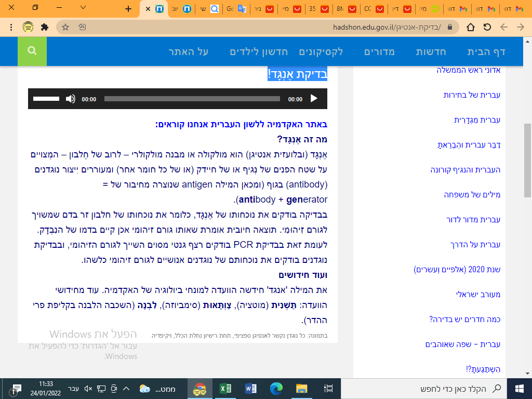Open Microsoft Edge from the taskbar

point(276,389)
